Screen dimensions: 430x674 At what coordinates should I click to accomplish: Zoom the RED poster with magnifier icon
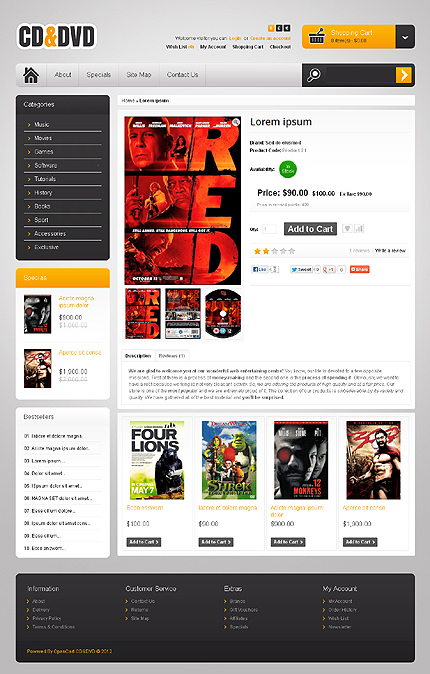pyautogui.click(x=236, y=123)
